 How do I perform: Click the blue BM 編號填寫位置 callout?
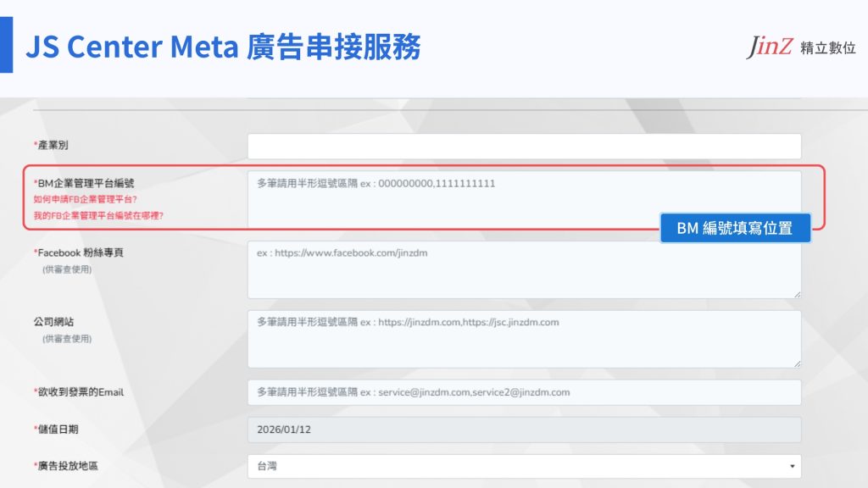click(x=735, y=228)
